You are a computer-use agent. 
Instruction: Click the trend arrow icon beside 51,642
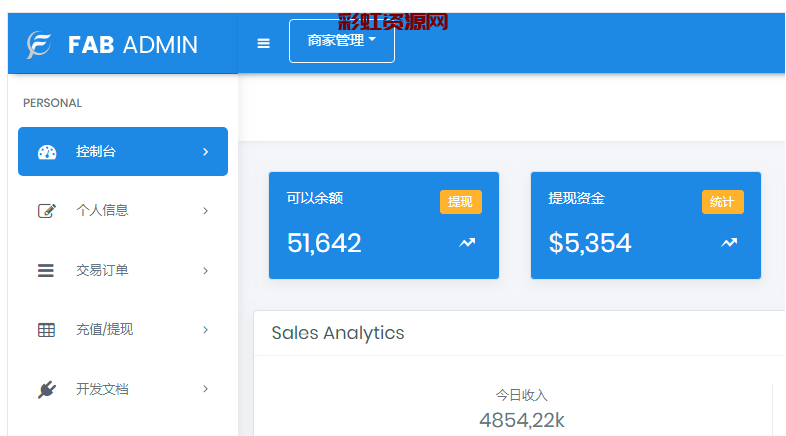(467, 242)
